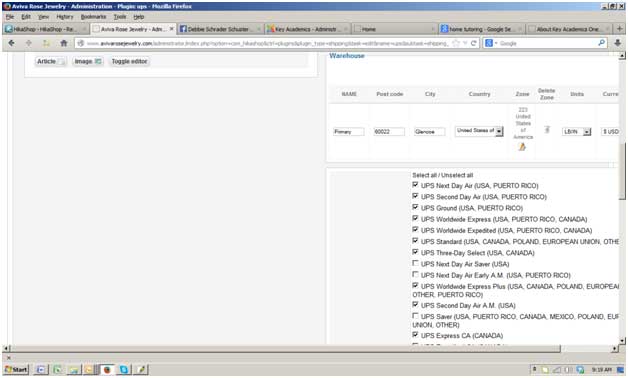The width and height of the screenshot is (628, 378).
Task: Click the Skype icon in taskbar
Action: point(124,369)
